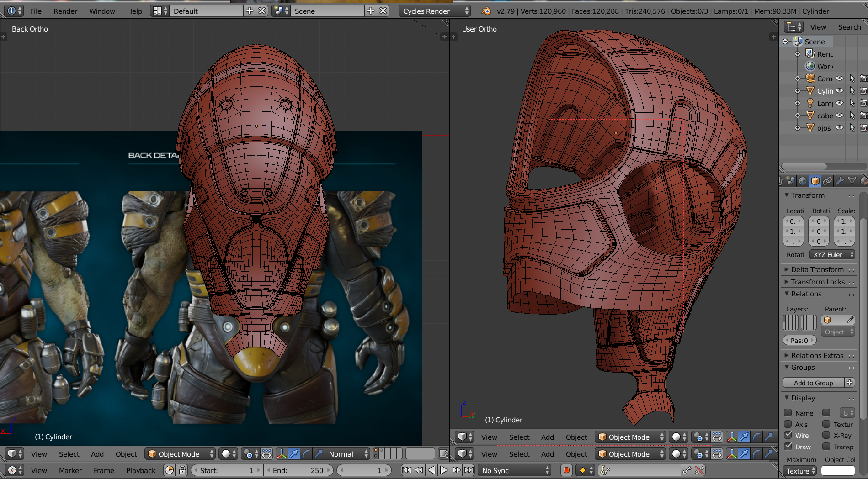Click the white Object Color swatch
The width and height of the screenshot is (868, 479).
[x=837, y=471]
